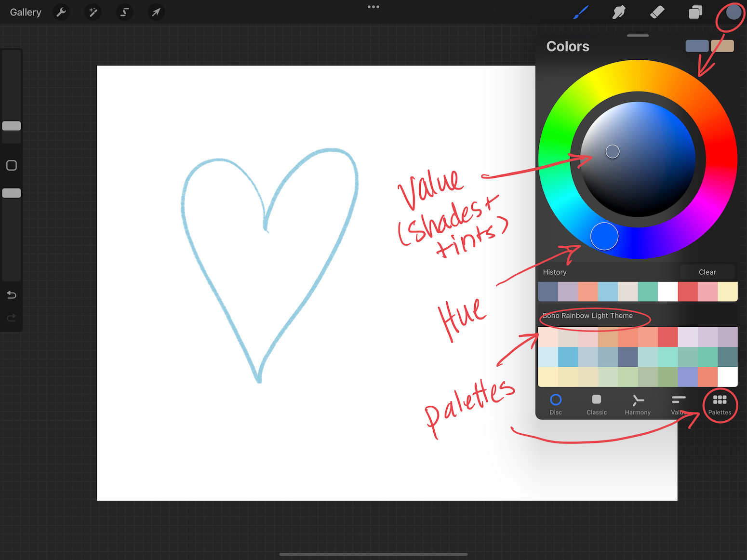Open the Brush Library

[580, 12]
